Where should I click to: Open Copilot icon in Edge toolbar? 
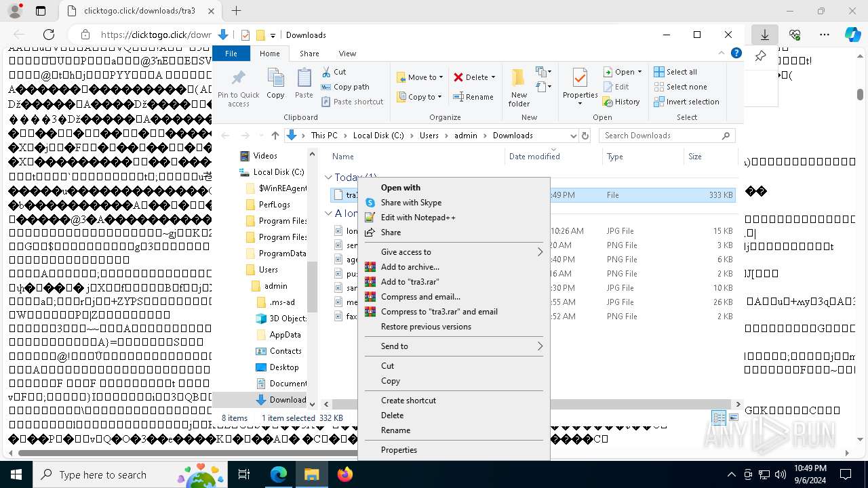click(x=852, y=35)
